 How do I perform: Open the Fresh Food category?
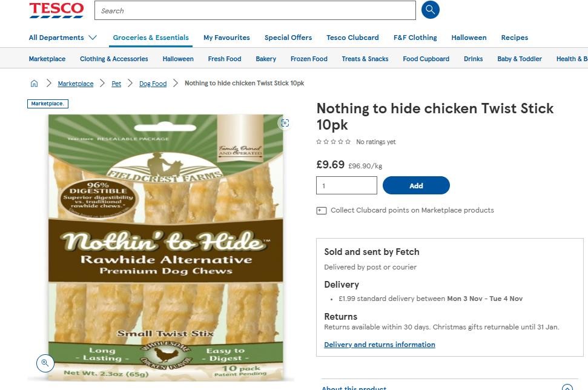pos(225,59)
